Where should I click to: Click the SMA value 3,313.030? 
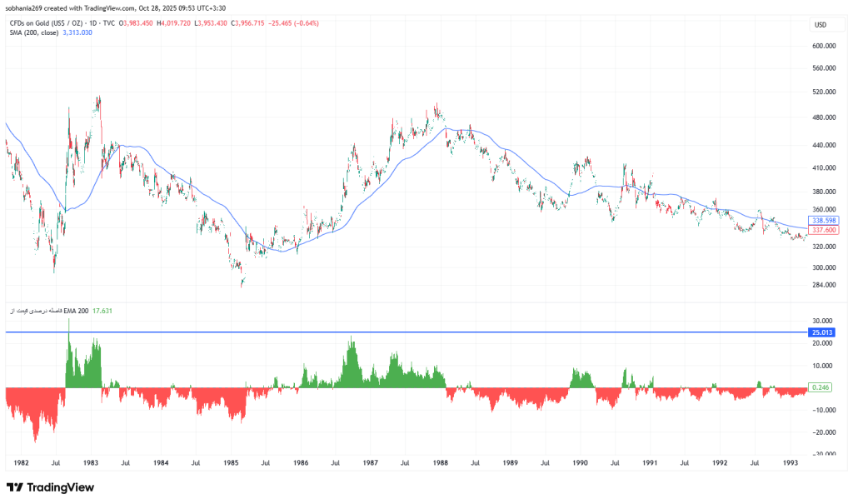(x=77, y=32)
